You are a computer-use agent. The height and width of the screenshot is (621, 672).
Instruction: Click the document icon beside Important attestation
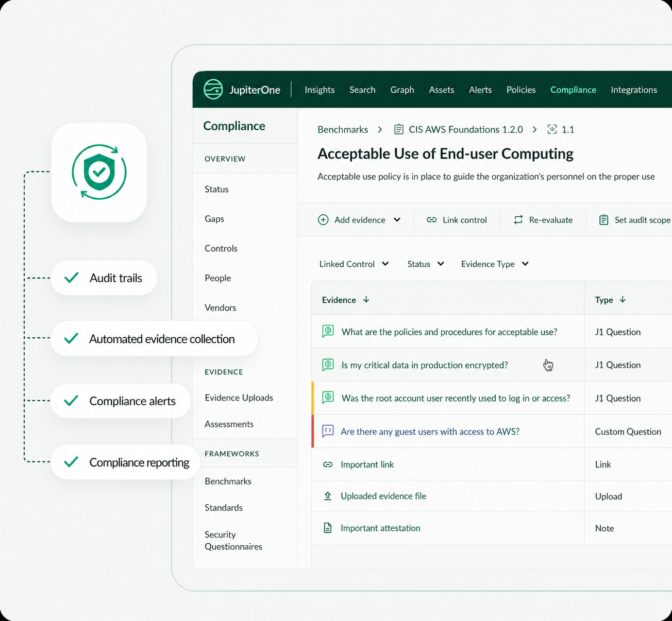point(328,528)
